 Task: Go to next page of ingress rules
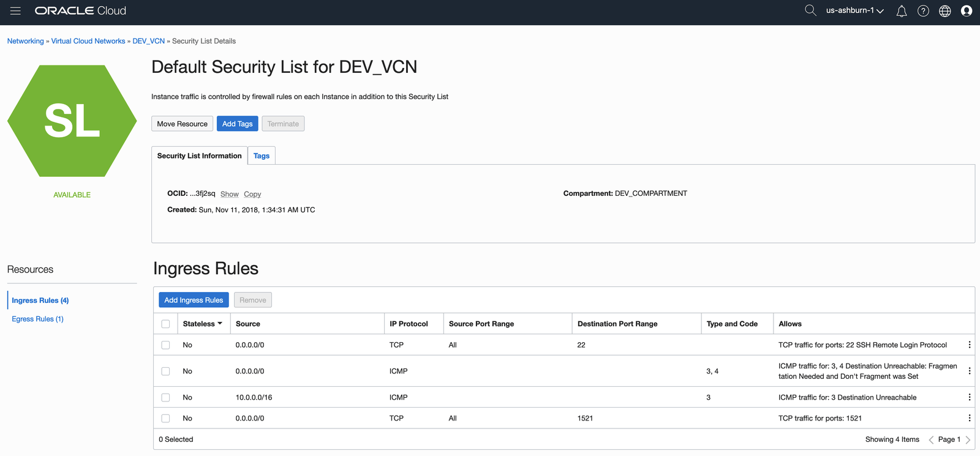(968, 439)
